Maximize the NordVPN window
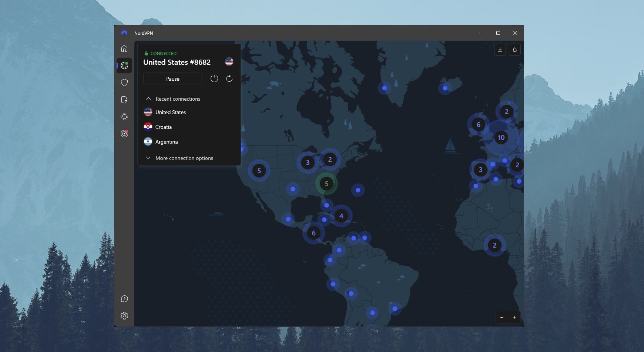 point(498,33)
